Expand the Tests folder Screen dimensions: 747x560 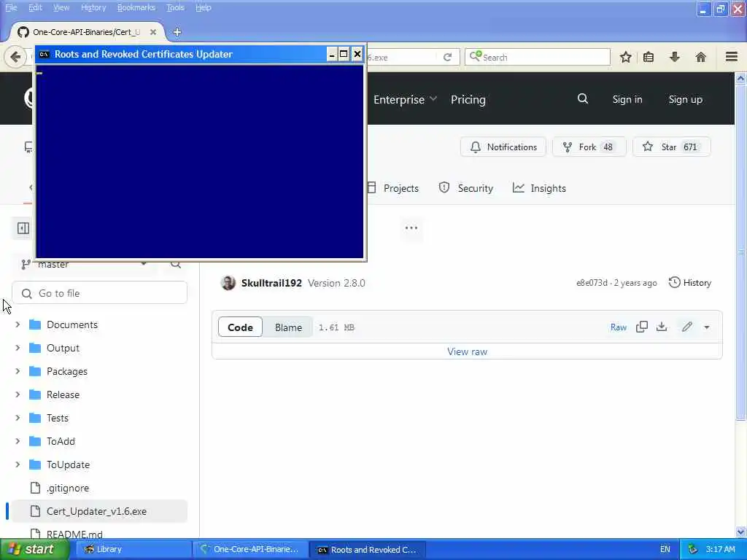[18, 418]
